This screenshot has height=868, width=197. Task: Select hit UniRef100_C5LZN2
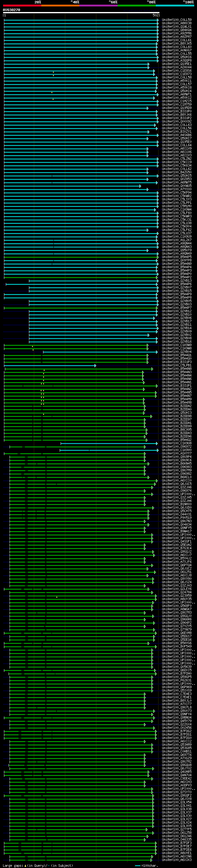click(176, 159)
